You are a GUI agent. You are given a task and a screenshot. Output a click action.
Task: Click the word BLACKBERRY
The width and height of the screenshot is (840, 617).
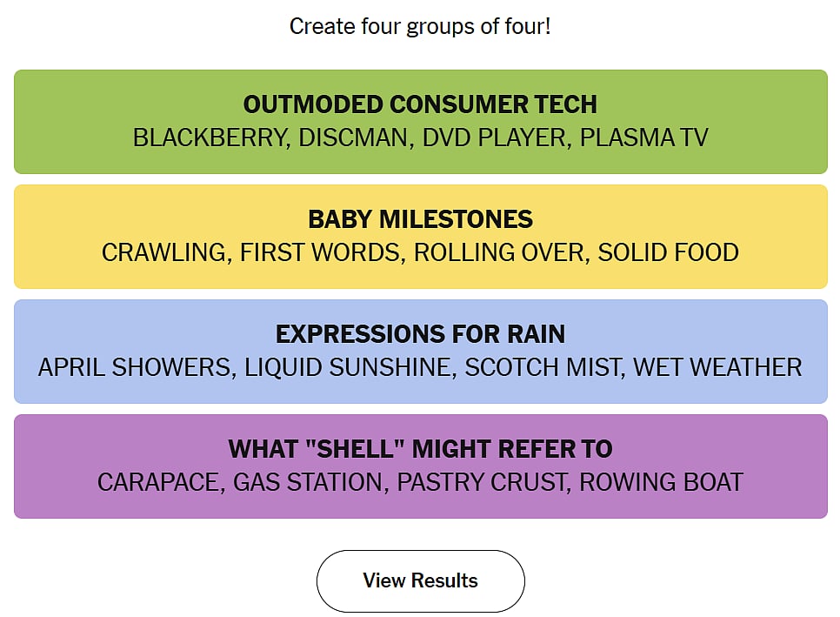click(x=210, y=137)
